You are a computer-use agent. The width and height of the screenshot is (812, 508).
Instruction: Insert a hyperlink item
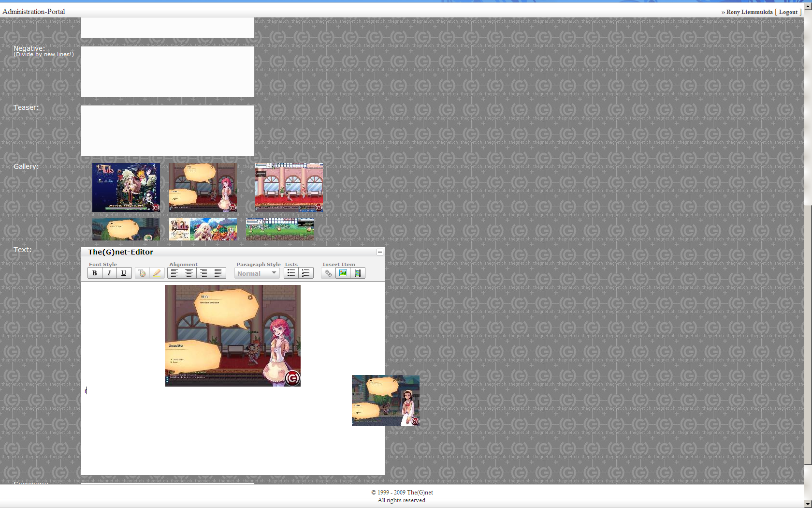pyautogui.click(x=328, y=273)
